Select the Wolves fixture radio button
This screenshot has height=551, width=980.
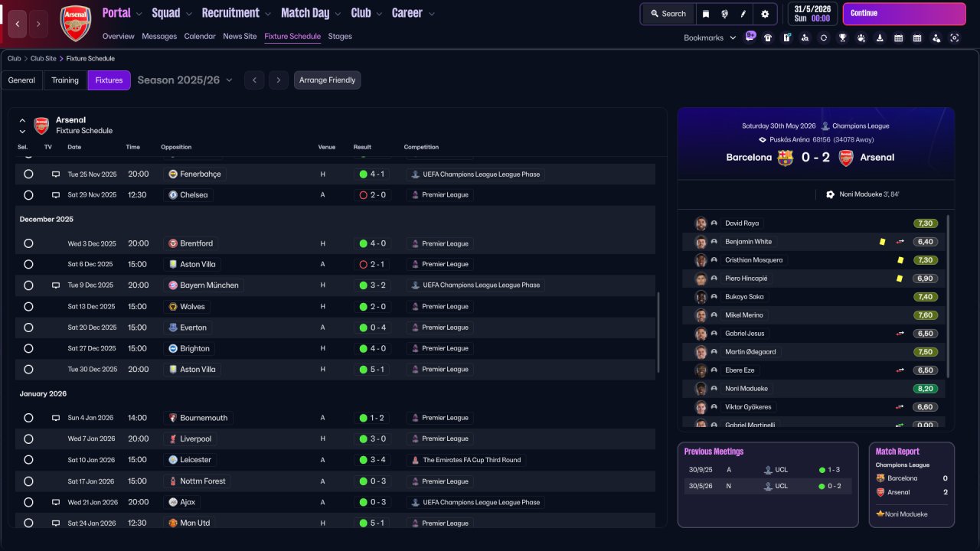coord(28,306)
